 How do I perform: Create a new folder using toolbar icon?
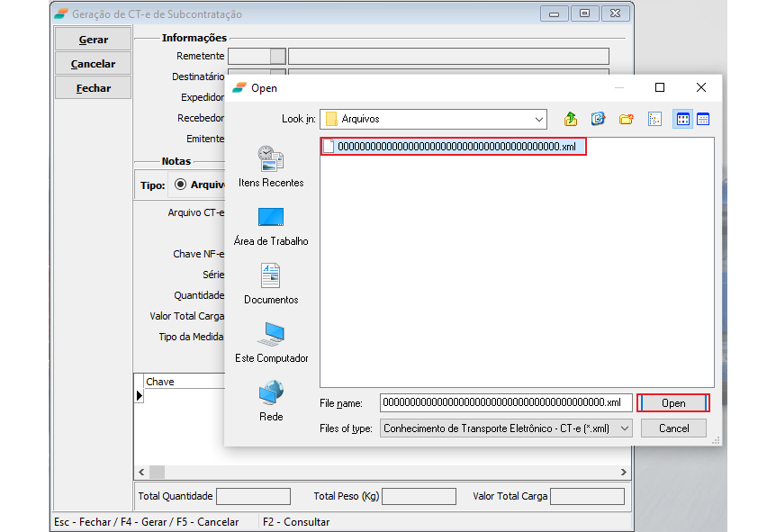click(x=626, y=119)
